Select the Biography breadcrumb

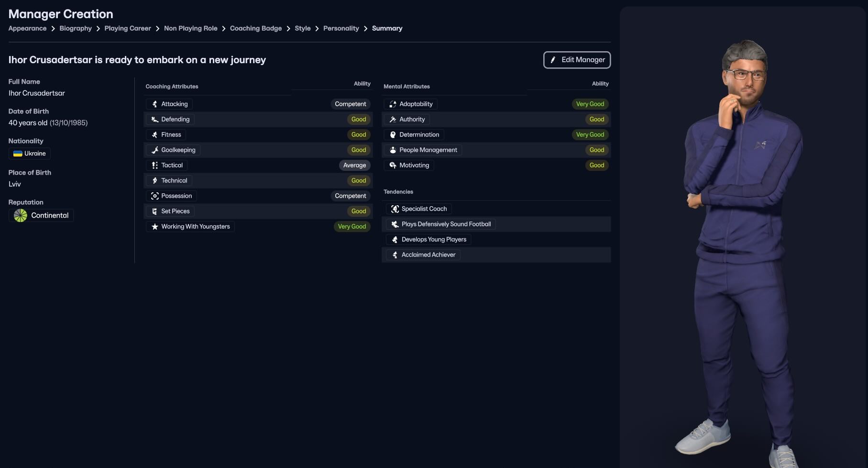click(76, 28)
